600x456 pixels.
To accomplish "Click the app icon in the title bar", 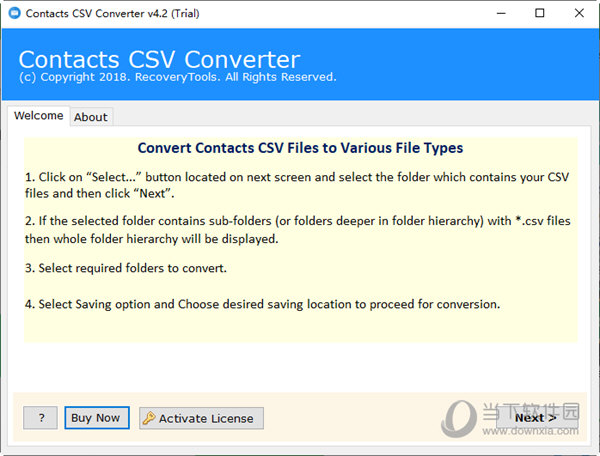I will [15, 13].
